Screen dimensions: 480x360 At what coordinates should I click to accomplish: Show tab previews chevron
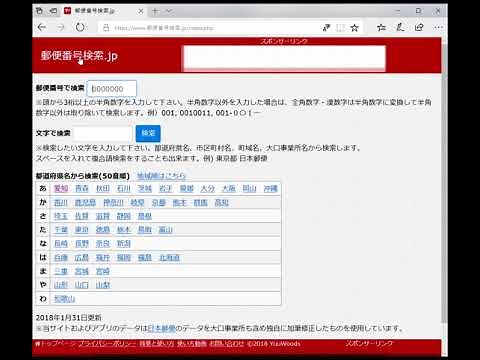pos(169,11)
